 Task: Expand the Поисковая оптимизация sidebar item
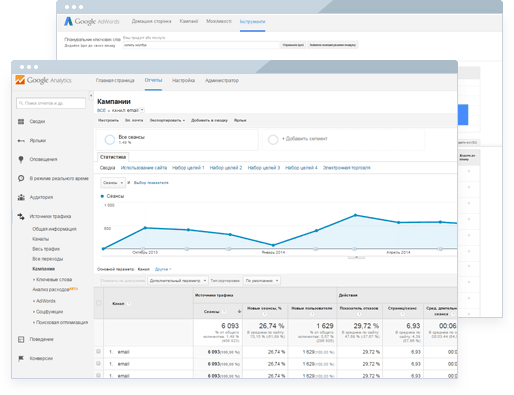[x=60, y=323]
